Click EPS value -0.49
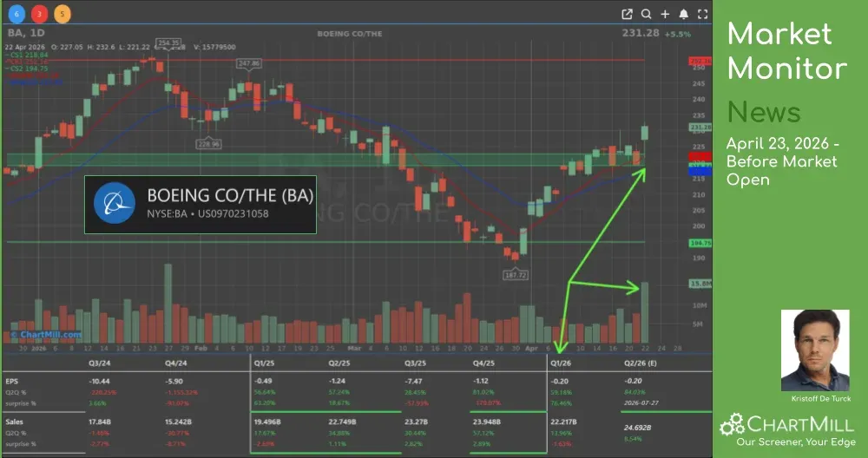The image size is (868, 458). tap(263, 381)
